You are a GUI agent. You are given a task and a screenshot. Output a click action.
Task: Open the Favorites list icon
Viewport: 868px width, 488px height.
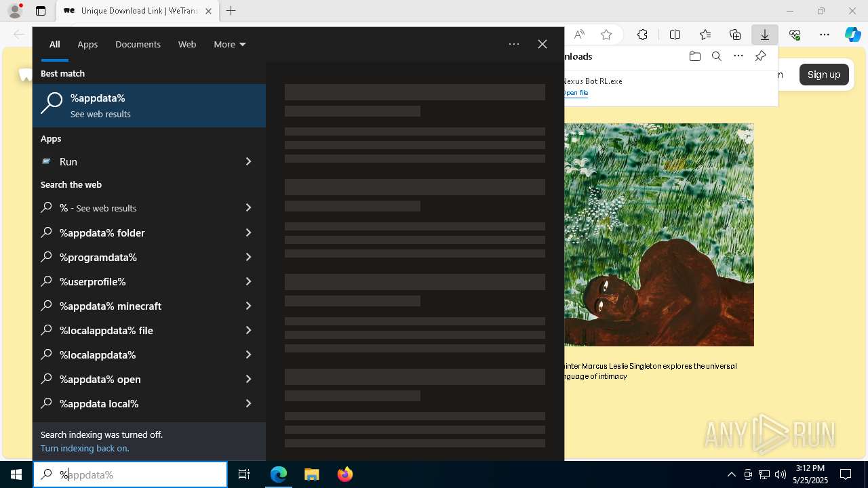[705, 35]
